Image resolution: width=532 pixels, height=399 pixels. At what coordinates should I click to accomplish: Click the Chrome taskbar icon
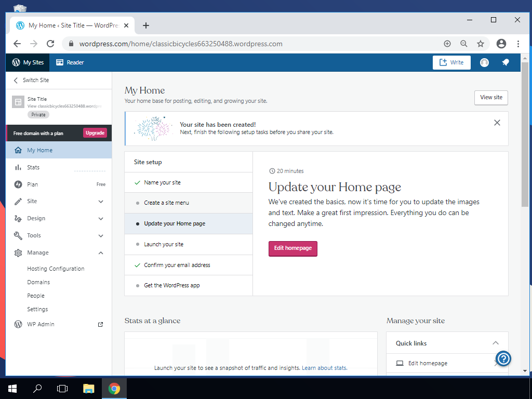coord(114,389)
